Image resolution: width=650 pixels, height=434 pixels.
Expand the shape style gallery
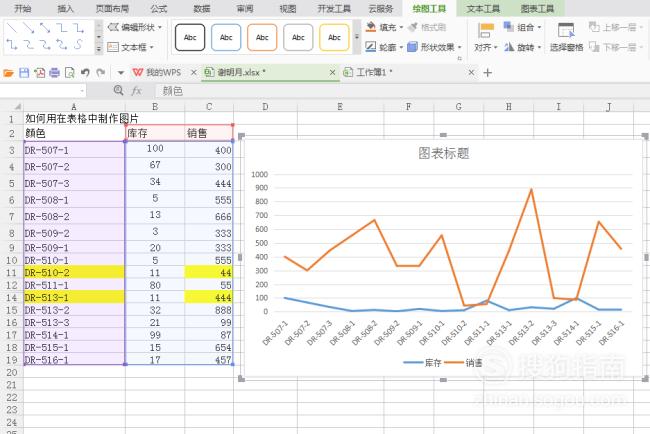[x=357, y=37]
